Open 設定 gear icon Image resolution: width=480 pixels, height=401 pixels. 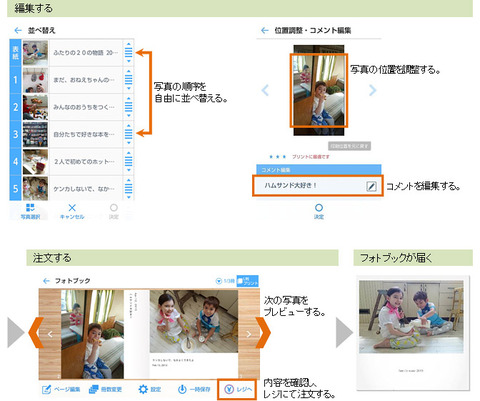(x=150, y=389)
